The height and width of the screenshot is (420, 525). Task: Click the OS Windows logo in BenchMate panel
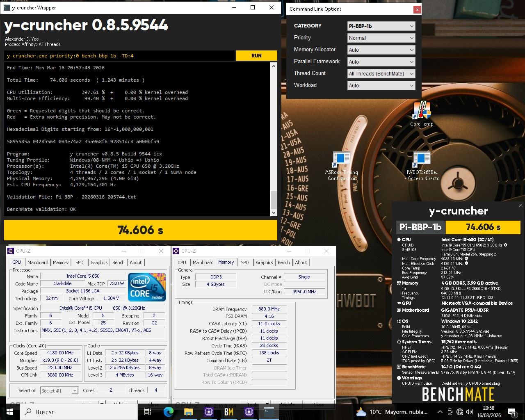click(399, 321)
